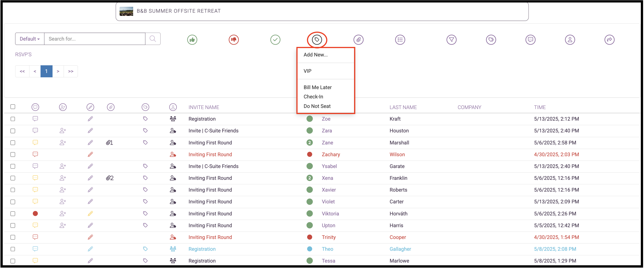
Task: Click the person icon in Xavier Roberts row
Action: tap(173, 190)
